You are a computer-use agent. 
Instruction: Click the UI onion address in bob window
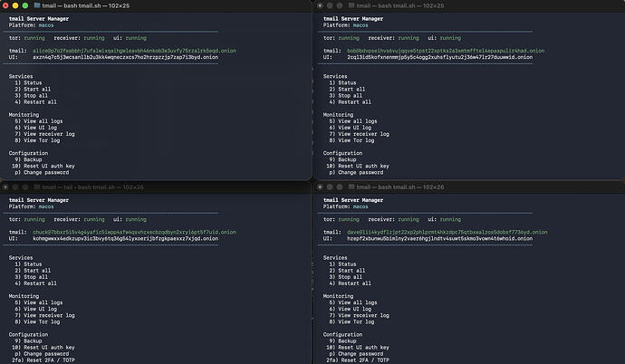pyautogui.click(x=439, y=57)
